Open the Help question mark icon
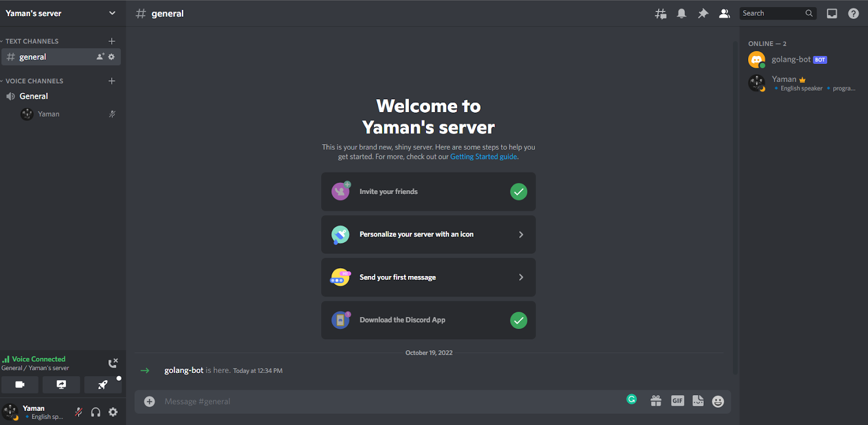Viewport: 868px width, 425px height. tap(853, 14)
